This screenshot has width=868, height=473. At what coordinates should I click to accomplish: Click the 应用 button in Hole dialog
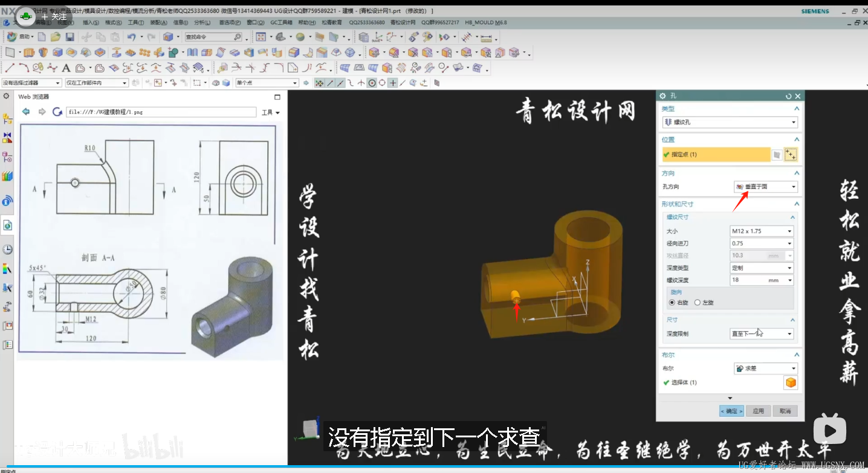click(x=759, y=411)
